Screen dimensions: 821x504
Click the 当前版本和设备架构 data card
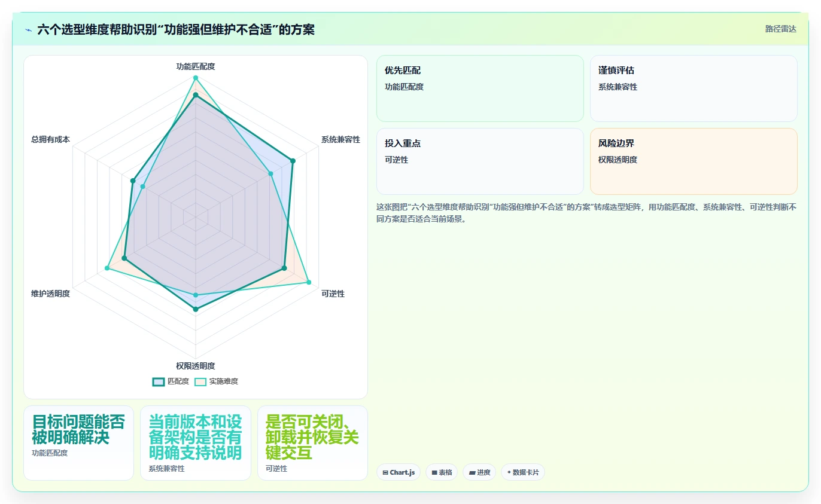point(196,443)
